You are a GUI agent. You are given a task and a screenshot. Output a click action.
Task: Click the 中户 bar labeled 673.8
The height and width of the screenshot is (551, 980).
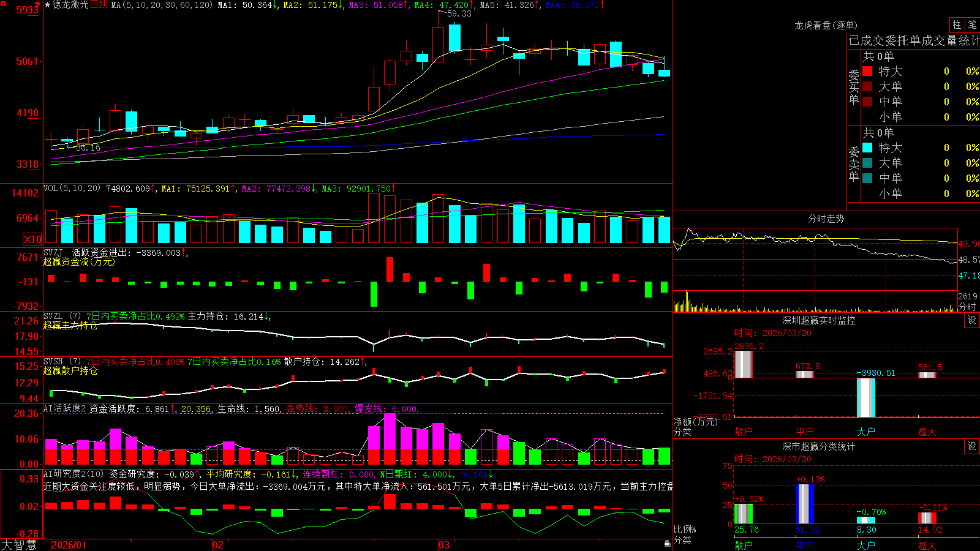pos(804,374)
